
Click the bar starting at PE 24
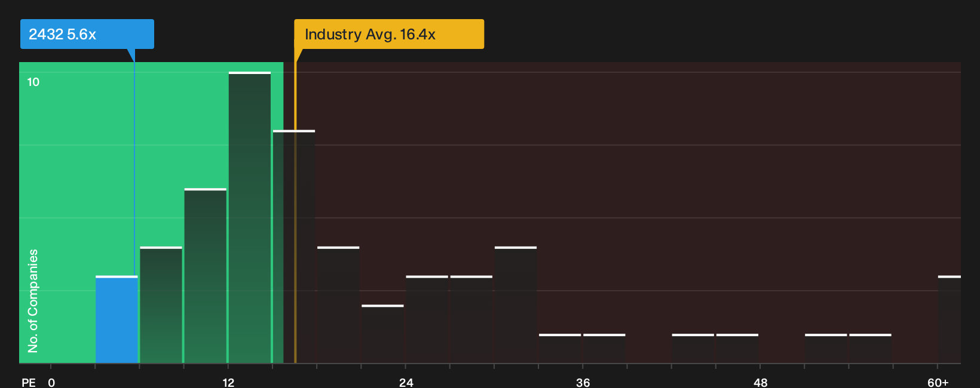tap(427, 319)
